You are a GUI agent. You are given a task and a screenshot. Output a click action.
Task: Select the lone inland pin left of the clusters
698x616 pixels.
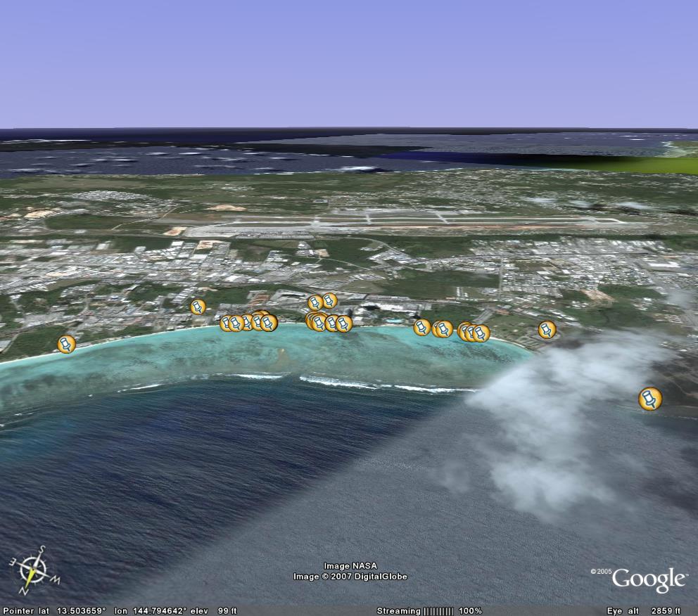tap(198, 307)
